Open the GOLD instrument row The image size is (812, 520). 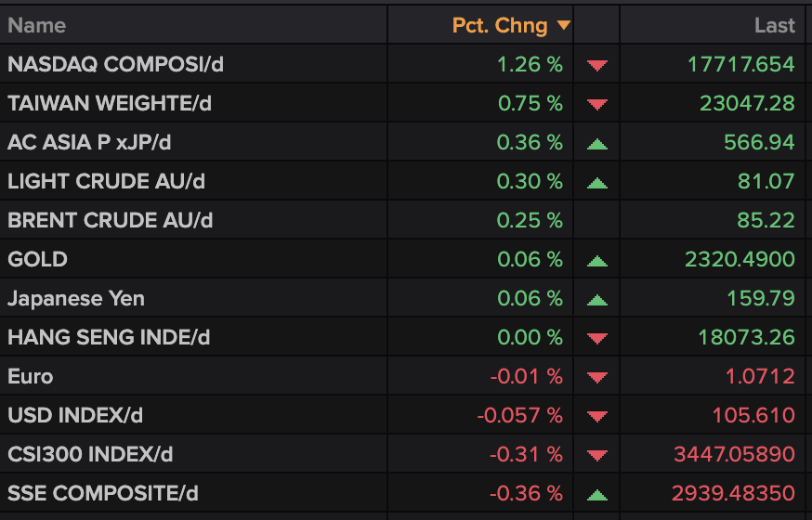[x=37, y=260]
